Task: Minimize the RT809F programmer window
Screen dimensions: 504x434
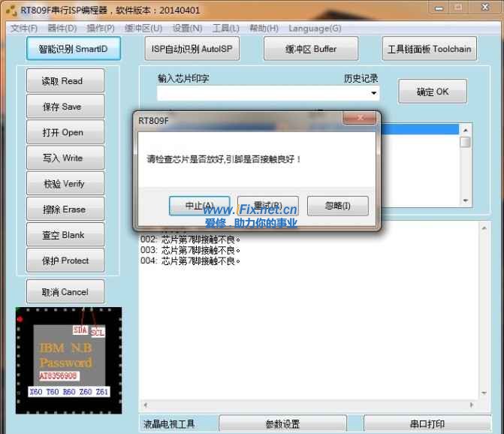Action: click(439, 8)
